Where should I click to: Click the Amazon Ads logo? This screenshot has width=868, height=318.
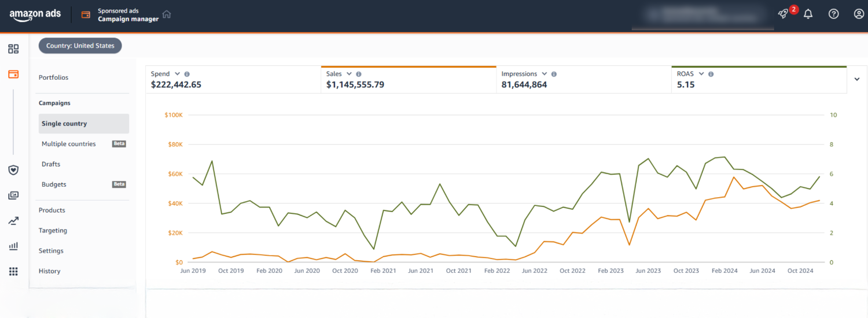point(35,15)
